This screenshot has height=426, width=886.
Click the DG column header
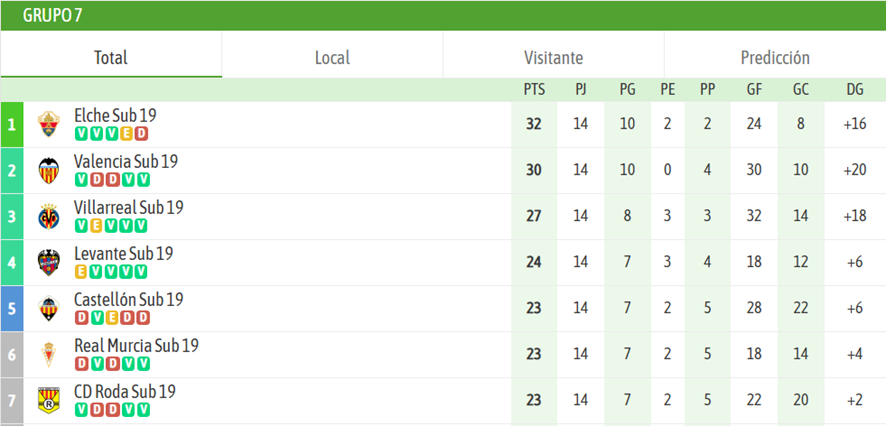click(x=855, y=89)
